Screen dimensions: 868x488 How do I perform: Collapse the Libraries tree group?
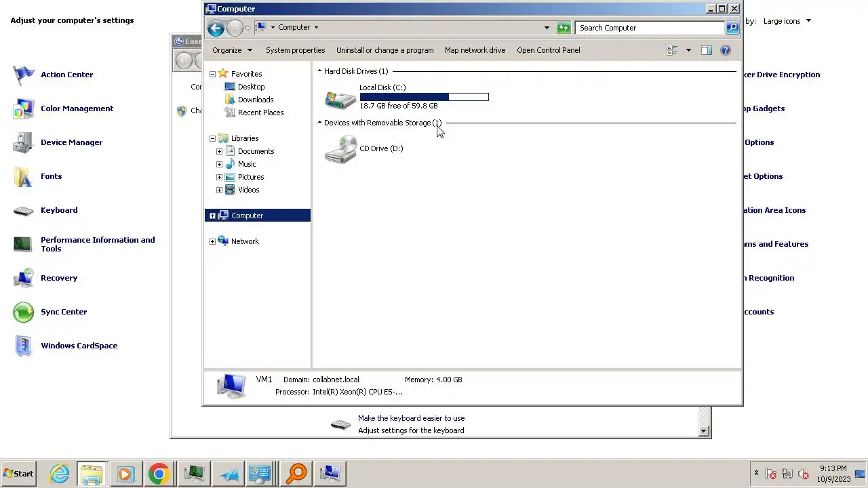coord(212,138)
